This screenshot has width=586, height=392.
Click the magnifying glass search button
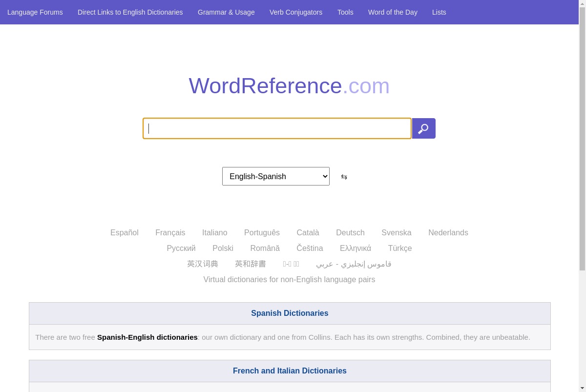[x=423, y=128]
